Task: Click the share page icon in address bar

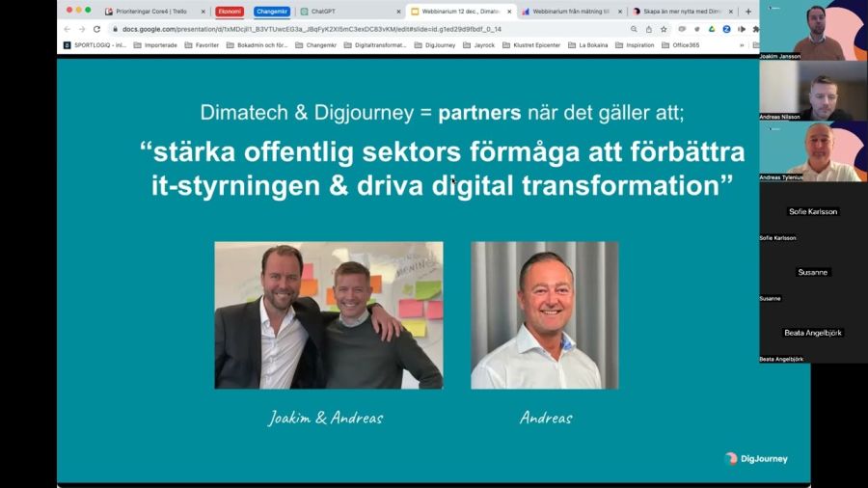Action: click(x=649, y=29)
